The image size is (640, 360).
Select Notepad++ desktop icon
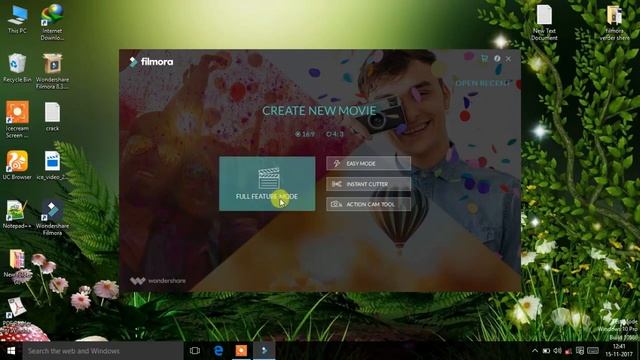tap(17, 214)
